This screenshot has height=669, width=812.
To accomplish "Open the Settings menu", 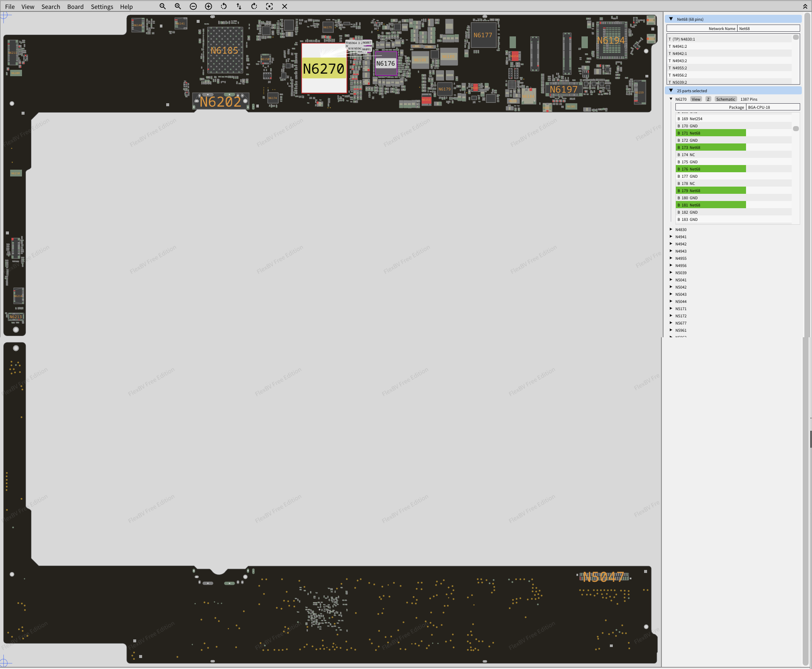I will pyautogui.click(x=102, y=7).
